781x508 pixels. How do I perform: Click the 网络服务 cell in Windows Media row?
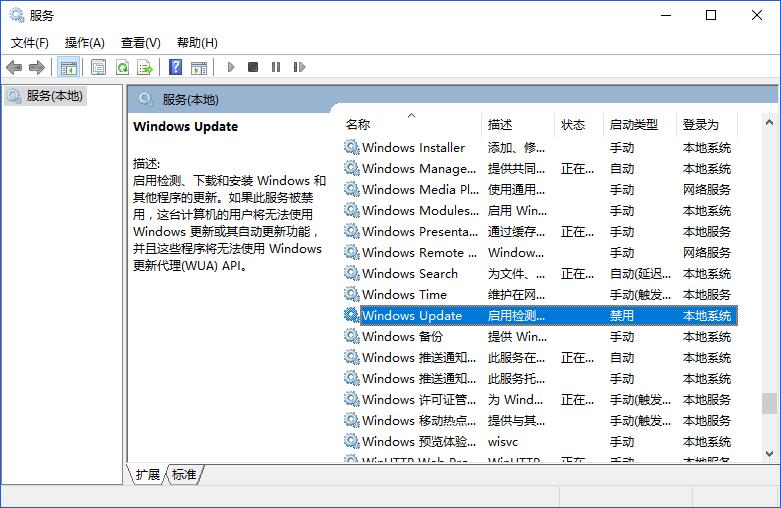[707, 189]
